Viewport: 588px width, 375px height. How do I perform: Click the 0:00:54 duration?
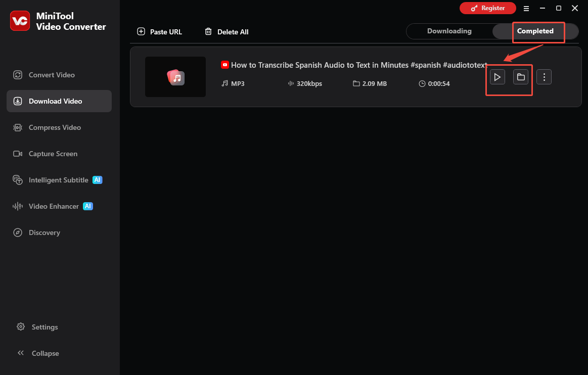pos(439,83)
